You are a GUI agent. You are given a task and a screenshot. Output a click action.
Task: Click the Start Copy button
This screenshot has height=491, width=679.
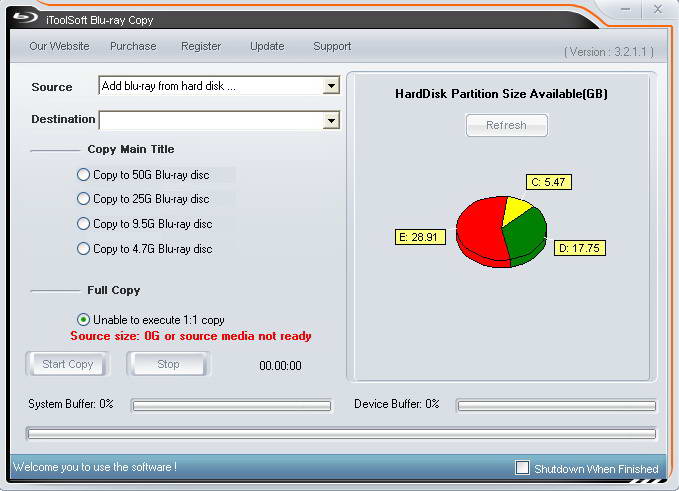pyautogui.click(x=68, y=364)
